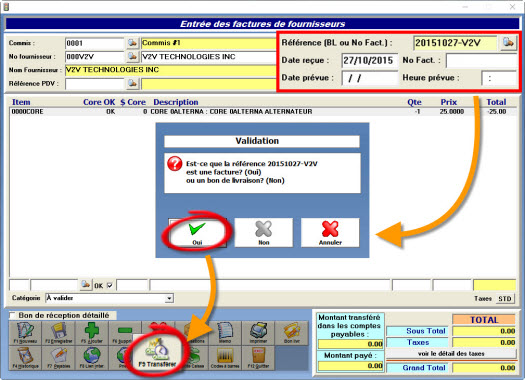
Task: Click the F8 Lien Inter. globe button
Action: coord(92,358)
